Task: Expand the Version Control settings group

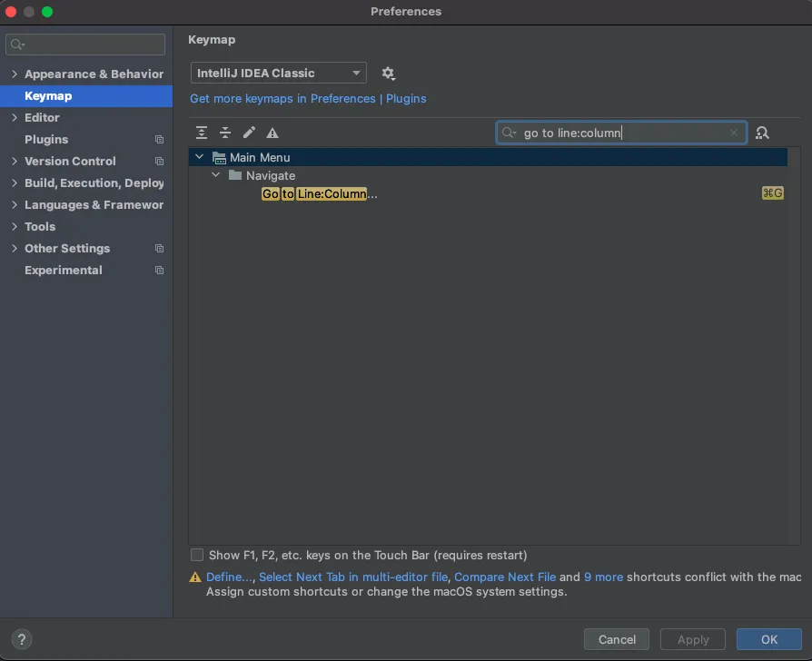Action: tap(15, 161)
